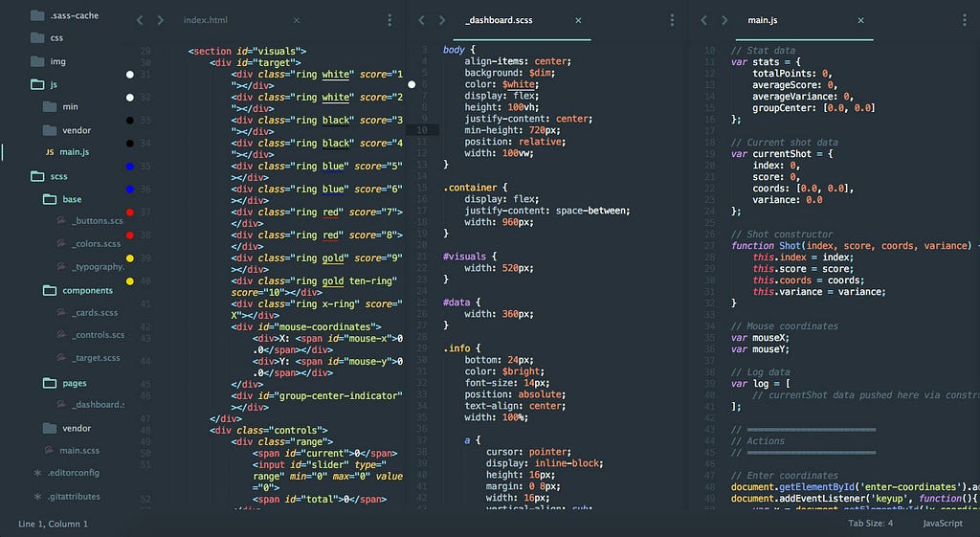The height and width of the screenshot is (537, 980).
Task: Click the yellow color dot at line 39
Action: [130, 258]
